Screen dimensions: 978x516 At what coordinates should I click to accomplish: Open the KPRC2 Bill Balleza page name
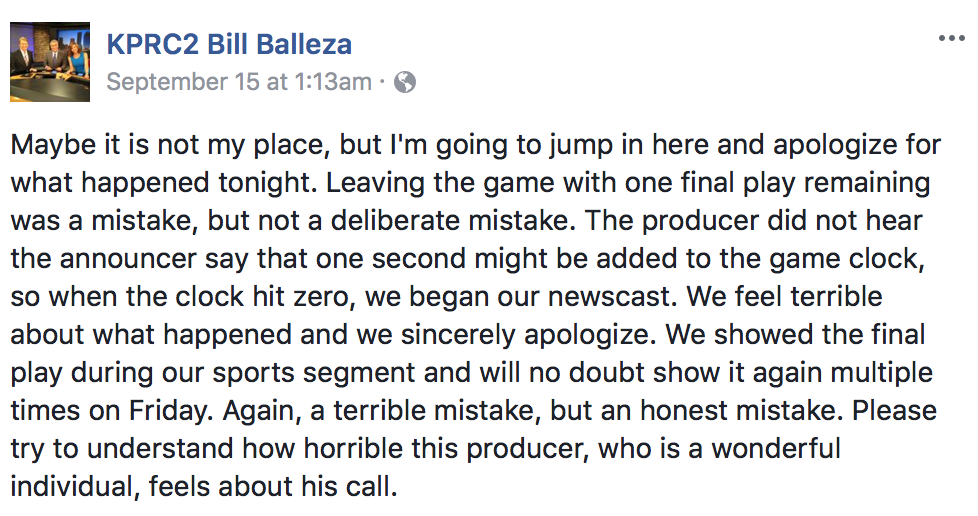[x=229, y=44]
